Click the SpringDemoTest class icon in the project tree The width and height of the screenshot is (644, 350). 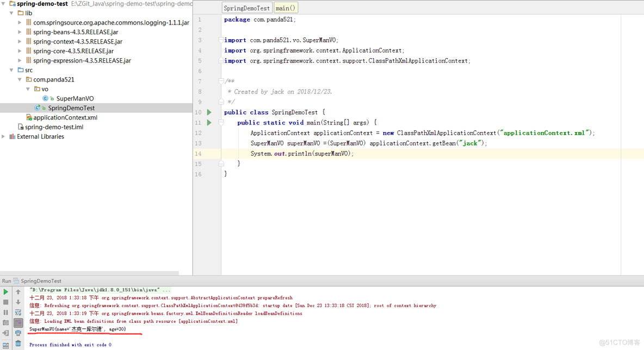(x=37, y=108)
